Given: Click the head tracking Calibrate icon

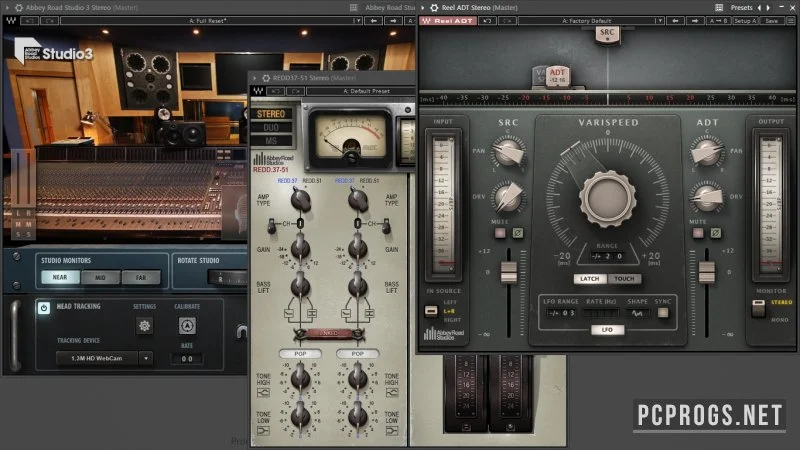Looking at the screenshot, I should pyautogui.click(x=187, y=326).
